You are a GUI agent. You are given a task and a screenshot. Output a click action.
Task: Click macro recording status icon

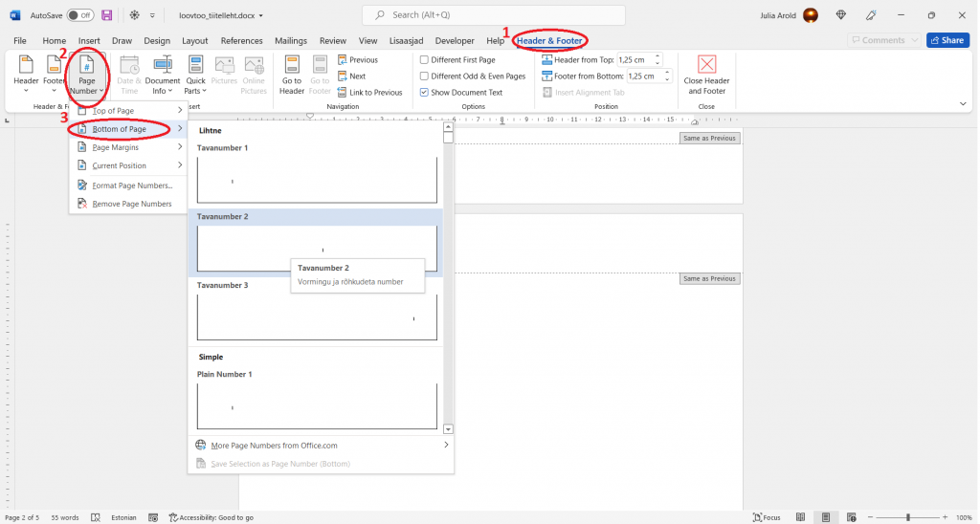(x=153, y=517)
